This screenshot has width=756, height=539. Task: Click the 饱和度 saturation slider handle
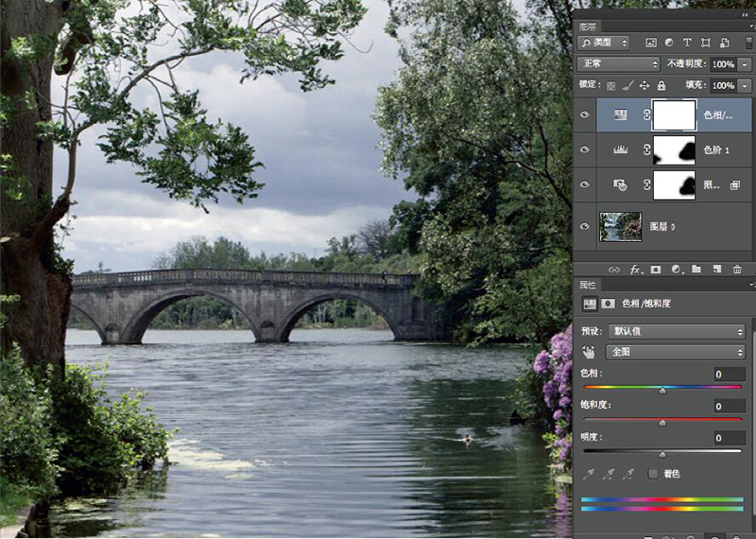(x=661, y=423)
